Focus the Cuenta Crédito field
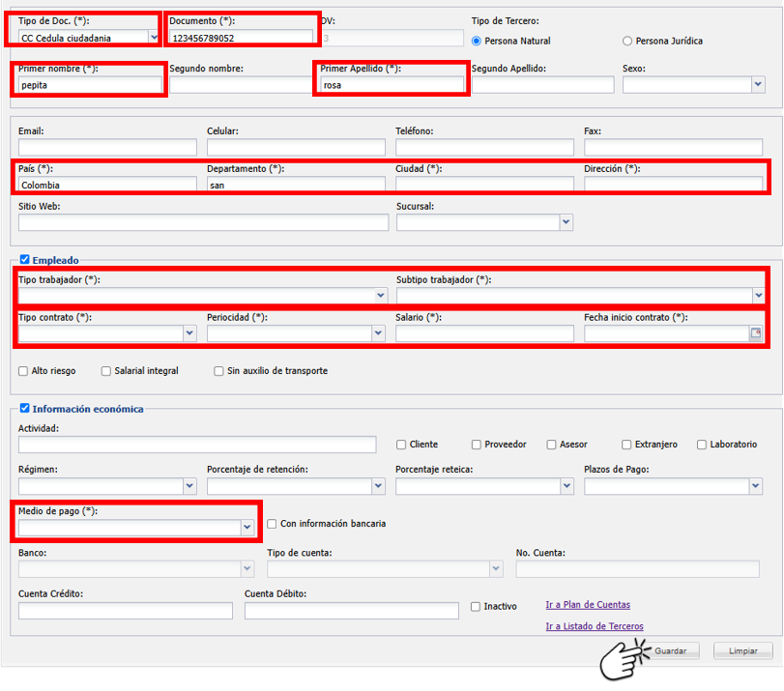The height and width of the screenshot is (691, 784). tap(126, 611)
